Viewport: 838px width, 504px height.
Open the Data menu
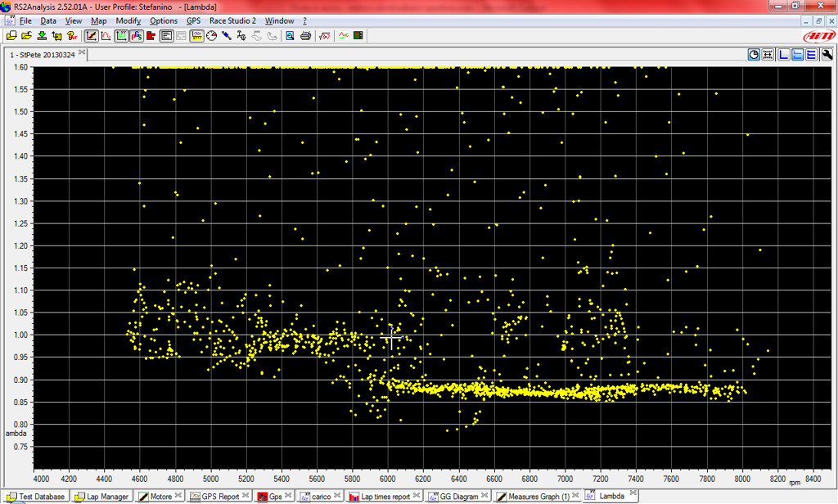(48, 20)
